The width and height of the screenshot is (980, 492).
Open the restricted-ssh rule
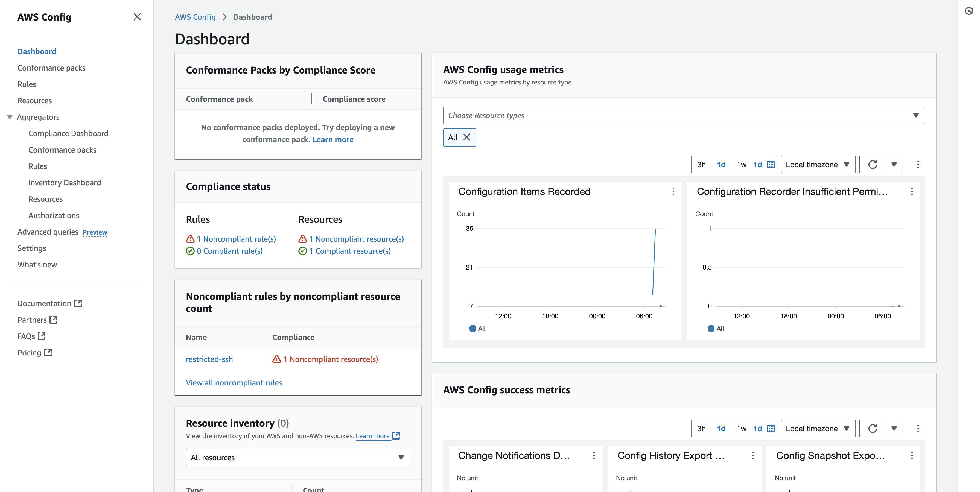(x=209, y=359)
